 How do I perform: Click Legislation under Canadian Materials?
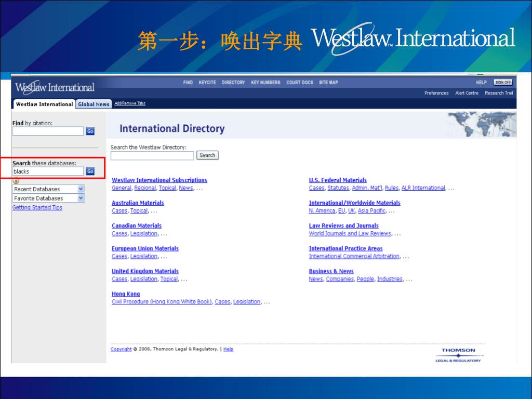click(144, 233)
